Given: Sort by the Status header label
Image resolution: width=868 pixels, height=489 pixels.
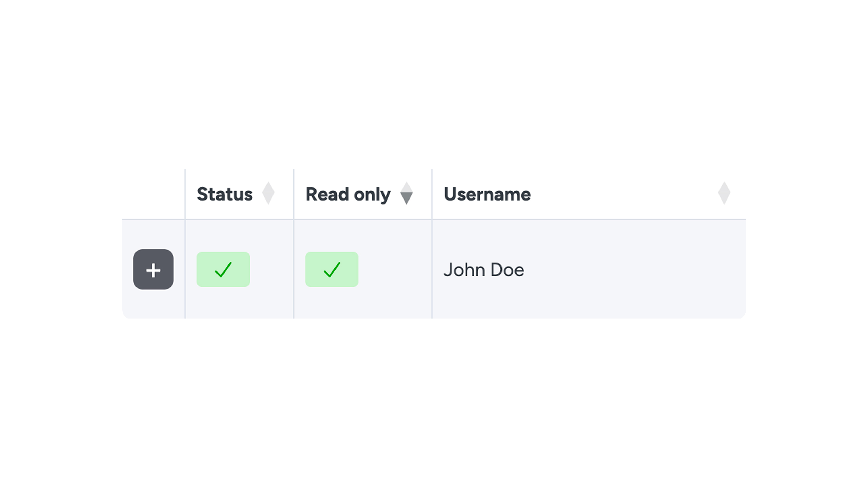Looking at the screenshot, I should click(x=224, y=194).
